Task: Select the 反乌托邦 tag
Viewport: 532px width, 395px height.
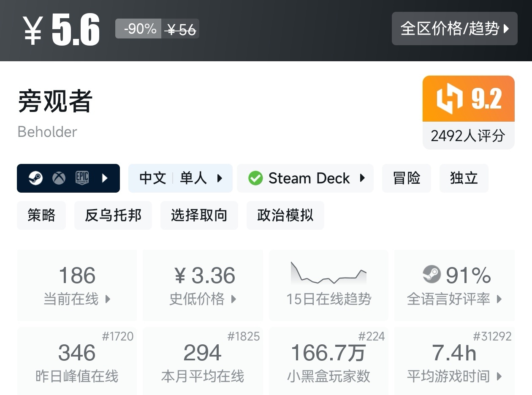Action: pyautogui.click(x=113, y=215)
